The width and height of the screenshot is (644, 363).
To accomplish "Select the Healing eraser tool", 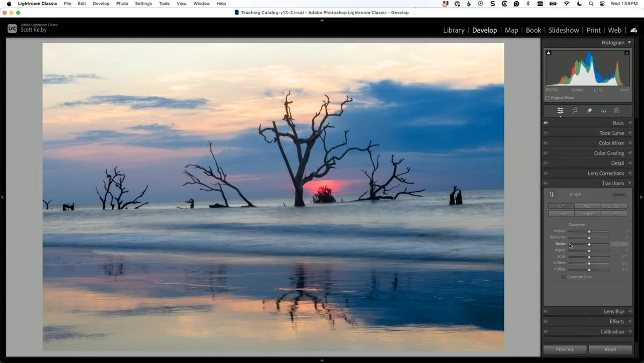I will 589,111.
